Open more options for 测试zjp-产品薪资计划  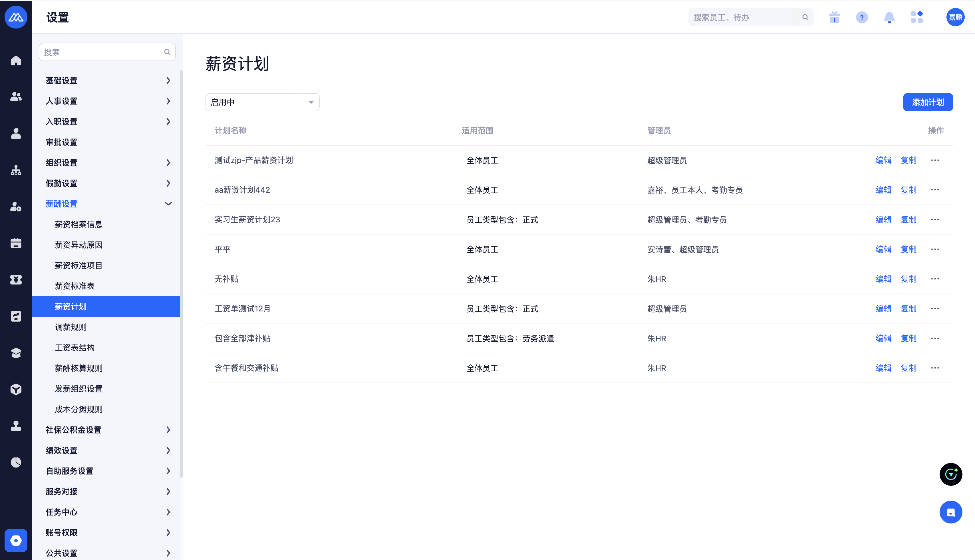click(935, 160)
